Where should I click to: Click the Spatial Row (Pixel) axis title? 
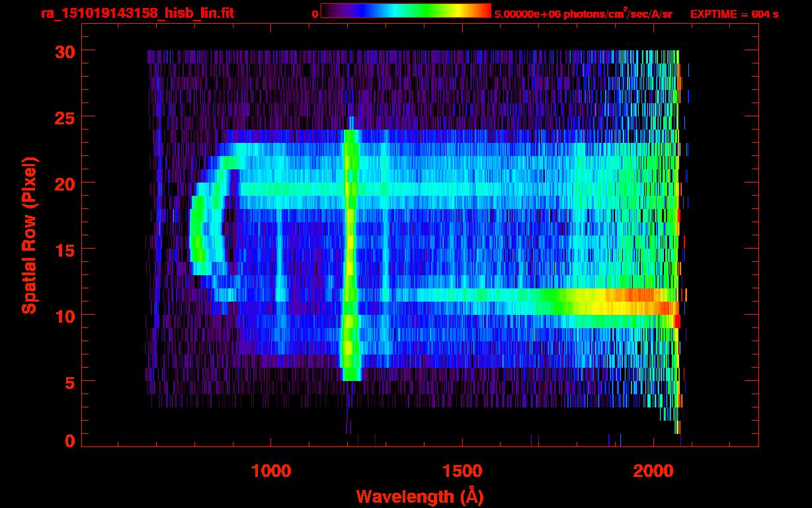(x=29, y=235)
